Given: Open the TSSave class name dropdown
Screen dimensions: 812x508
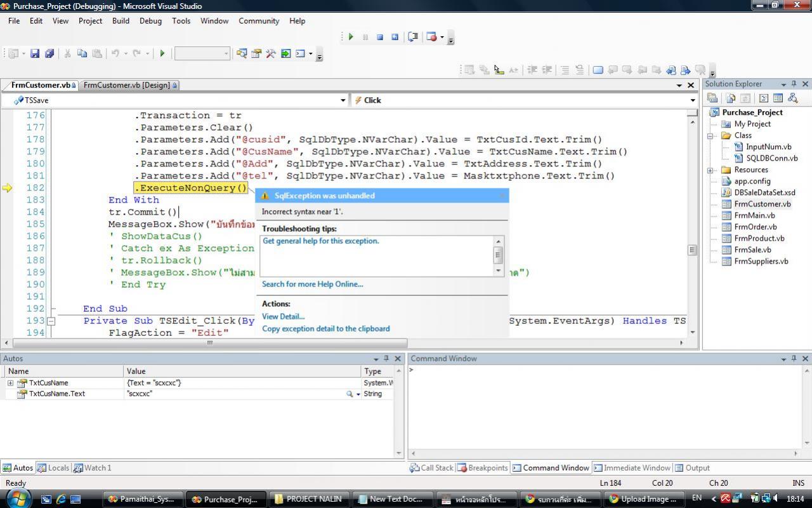Looking at the screenshot, I should click(x=343, y=100).
